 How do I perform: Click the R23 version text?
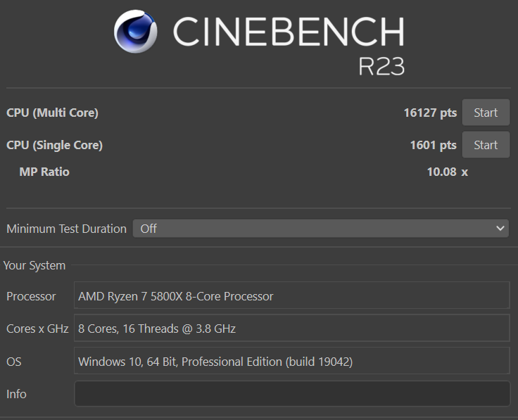click(381, 66)
